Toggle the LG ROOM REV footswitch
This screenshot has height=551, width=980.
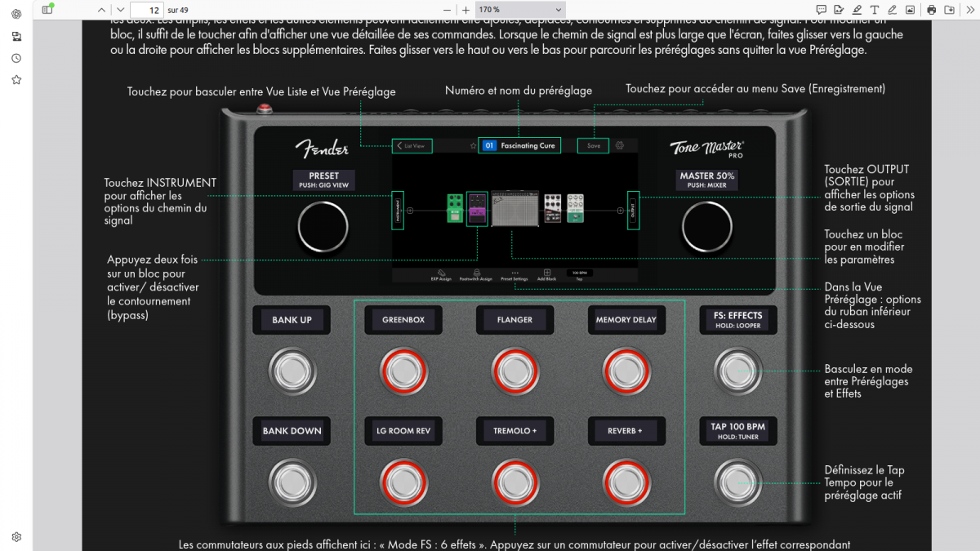[x=403, y=482]
